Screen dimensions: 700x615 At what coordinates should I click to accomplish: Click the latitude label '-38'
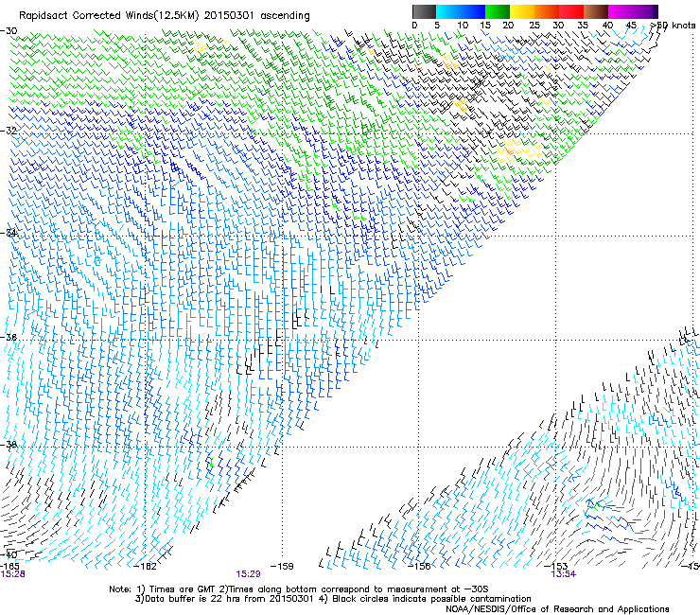click(x=9, y=445)
